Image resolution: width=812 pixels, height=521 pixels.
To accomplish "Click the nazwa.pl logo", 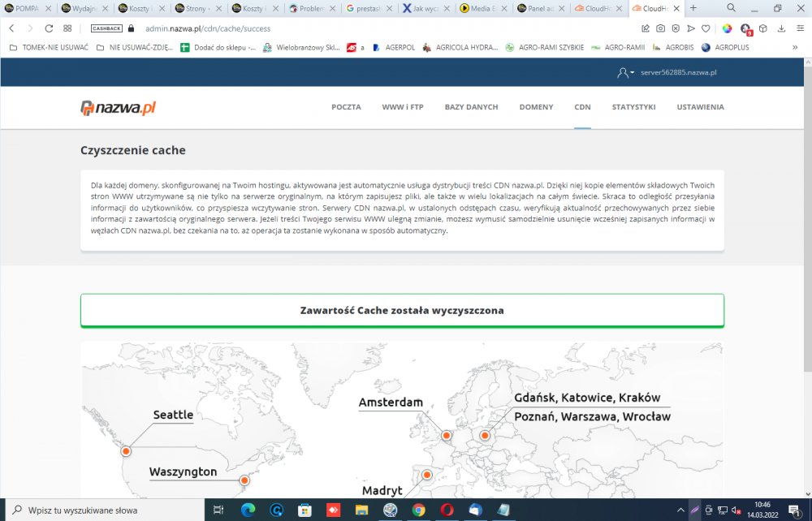I will point(118,108).
